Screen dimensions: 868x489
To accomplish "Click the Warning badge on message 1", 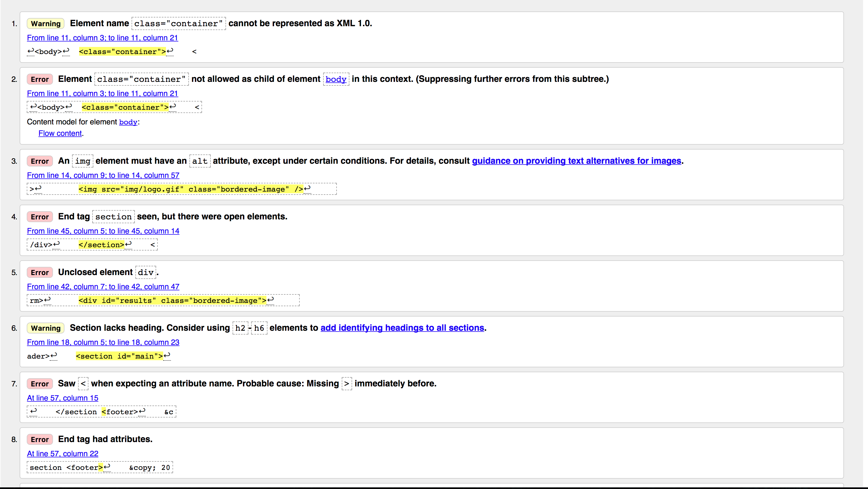I will (46, 23).
